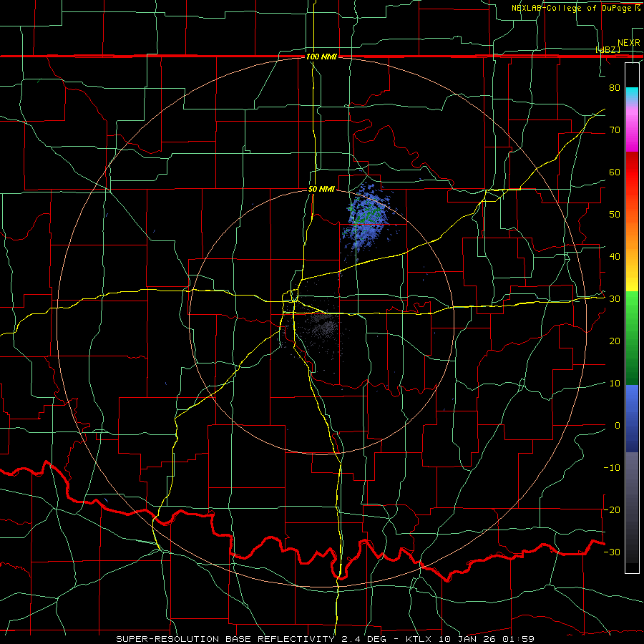Click the 50 NMI range ring label
Viewport: 644px width, 644px height.
(x=321, y=190)
